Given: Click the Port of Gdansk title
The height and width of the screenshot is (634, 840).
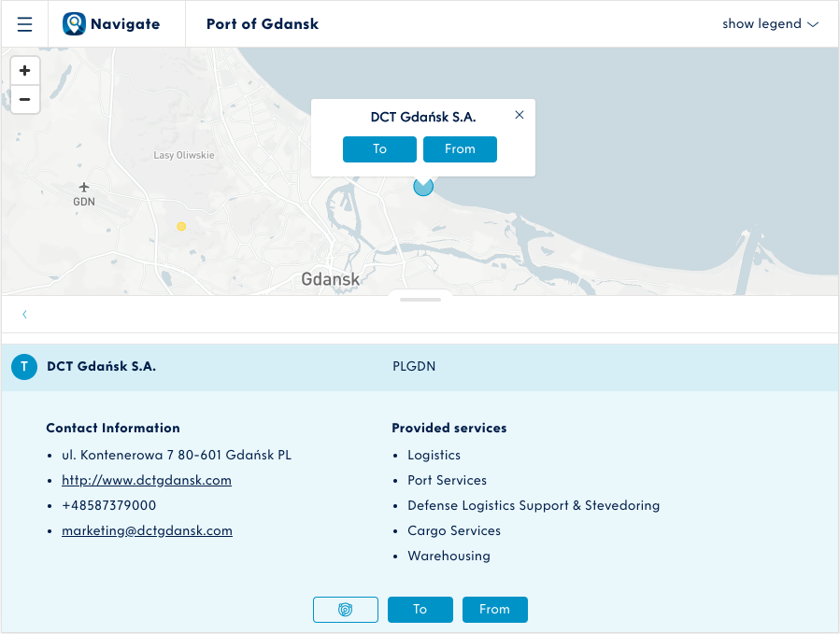Looking at the screenshot, I should [263, 24].
